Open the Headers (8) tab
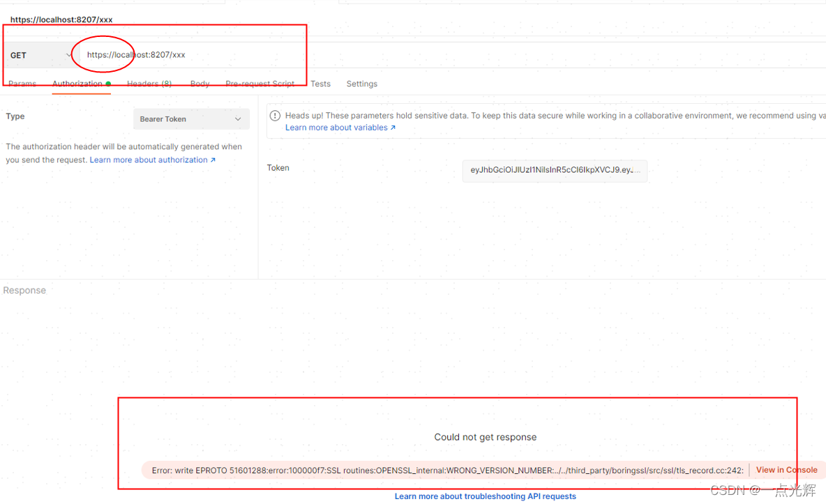Image resolution: width=826 pixels, height=504 pixels. point(149,83)
